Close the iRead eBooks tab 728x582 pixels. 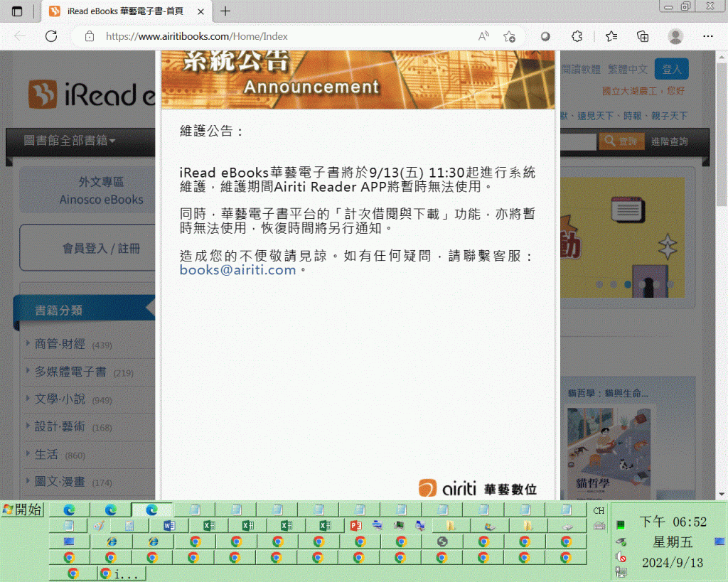(200, 11)
